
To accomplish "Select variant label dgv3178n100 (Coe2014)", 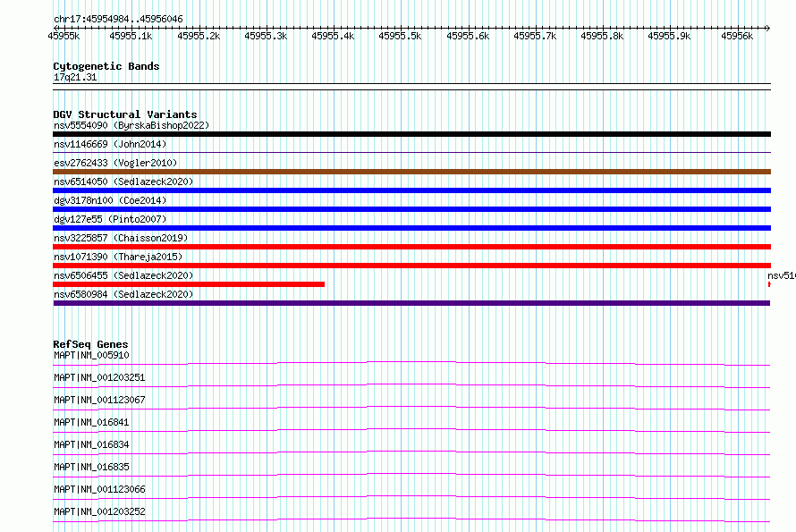I will click(110, 200).
